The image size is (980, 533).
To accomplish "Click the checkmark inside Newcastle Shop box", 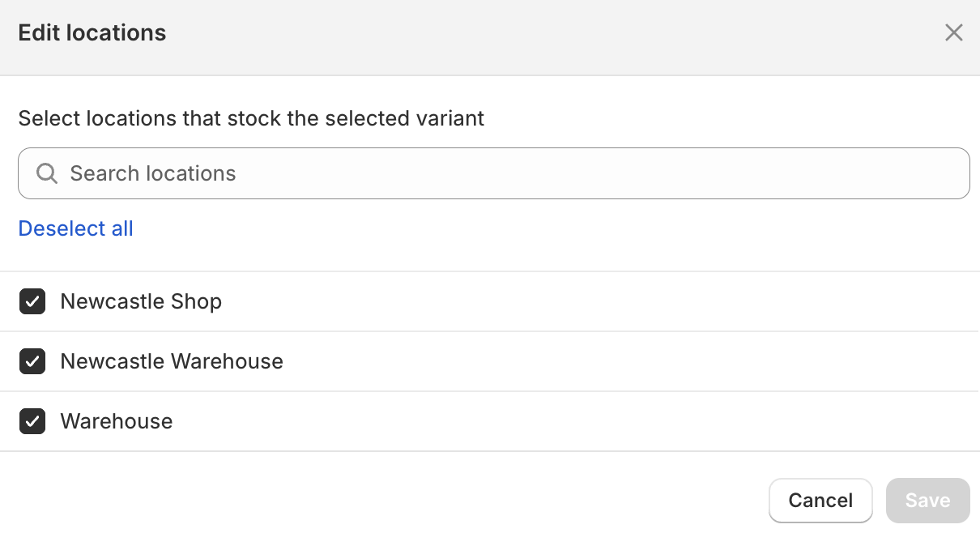I will click(x=32, y=301).
